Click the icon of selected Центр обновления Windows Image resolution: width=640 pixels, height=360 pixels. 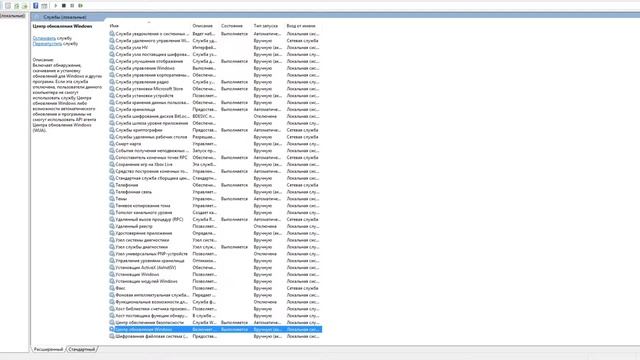coord(112,329)
